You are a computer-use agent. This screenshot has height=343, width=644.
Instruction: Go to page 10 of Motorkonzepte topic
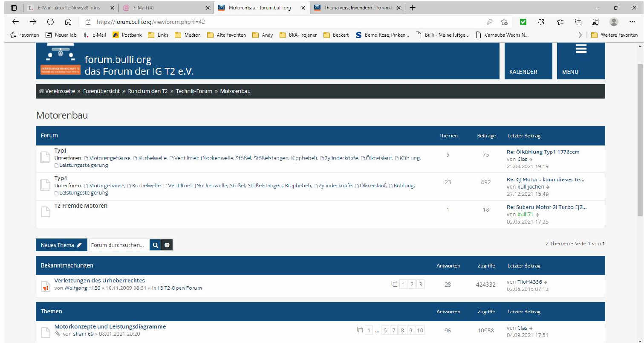pos(420,330)
